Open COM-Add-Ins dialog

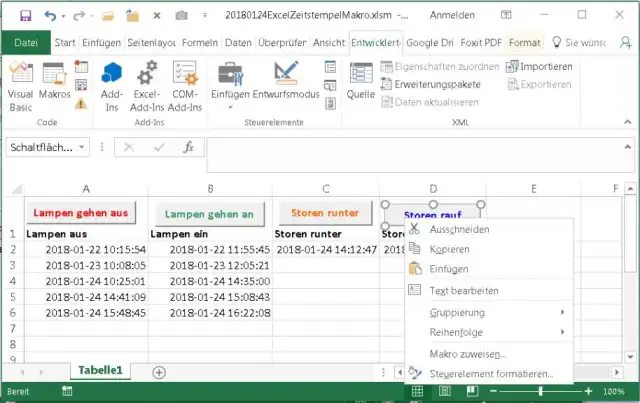(x=186, y=83)
